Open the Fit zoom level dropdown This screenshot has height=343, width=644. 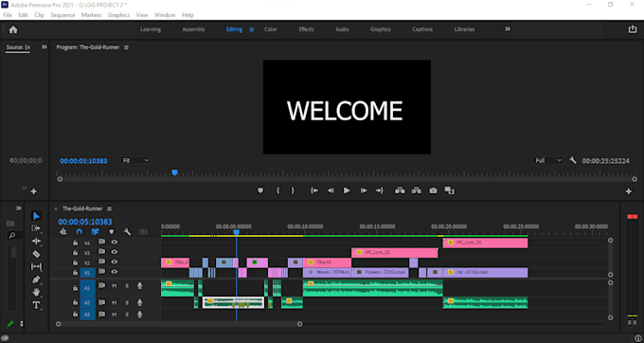click(x=135, y=161)
